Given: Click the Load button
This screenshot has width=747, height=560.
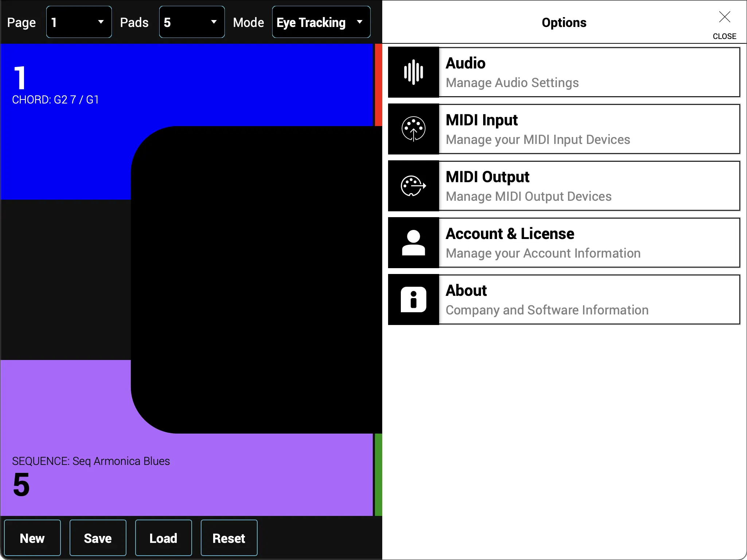Looking at the screenshot, I should (x=163, y=537).
